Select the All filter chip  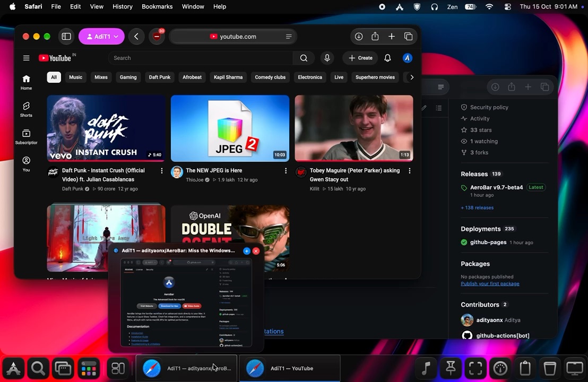pos(54,77)
